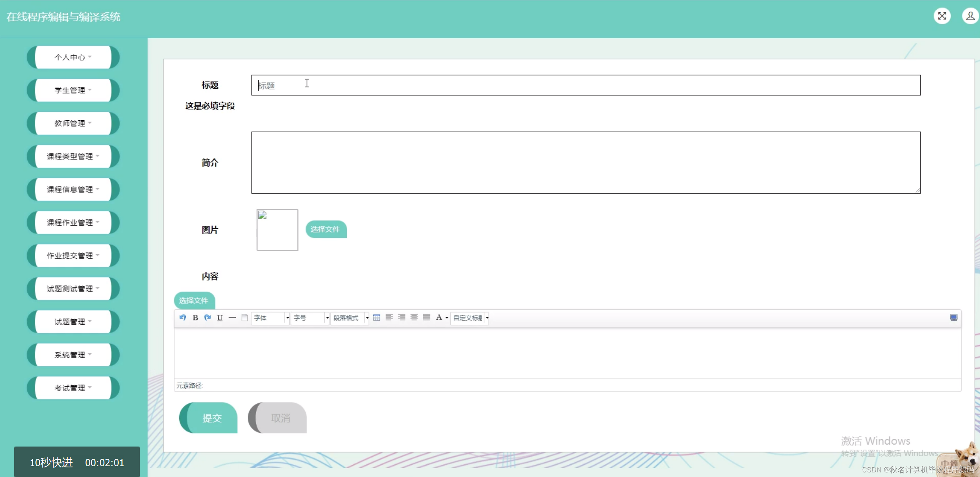Click the expand screen icon in the header
Image resolution: width=980 pixels, height=477 pixels.
click(x=942, y=16)
